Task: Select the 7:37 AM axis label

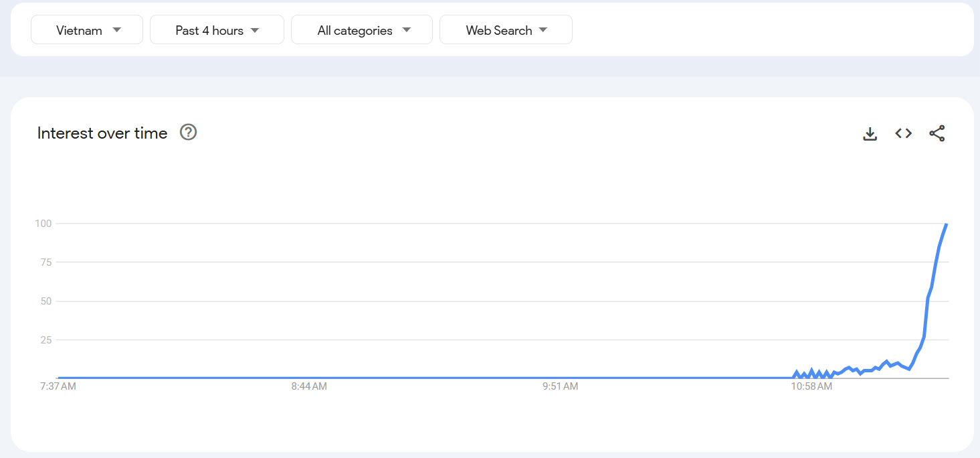Action: (x=58, y=387)
